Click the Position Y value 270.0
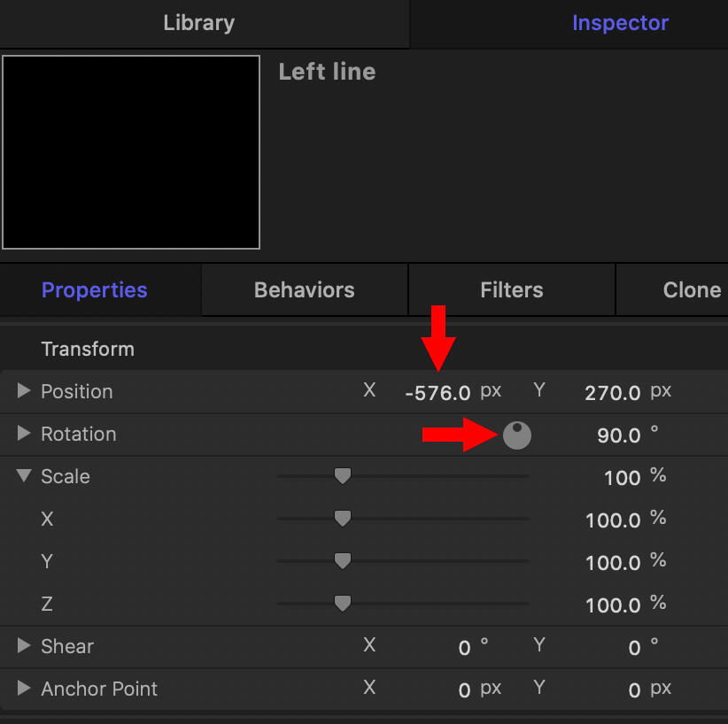728x724 pixels. click(x=612, y=393)
